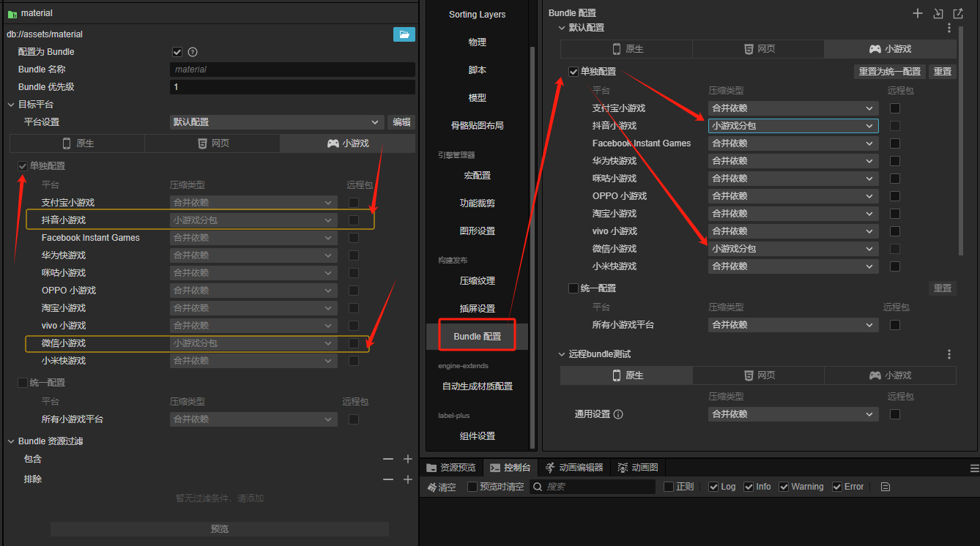Image resolution: width=980 pixels, height=546 pixels.
Task: Open 抖音小游戏 compression dropdown in settings panel
Action: click(x=793, y=126)
